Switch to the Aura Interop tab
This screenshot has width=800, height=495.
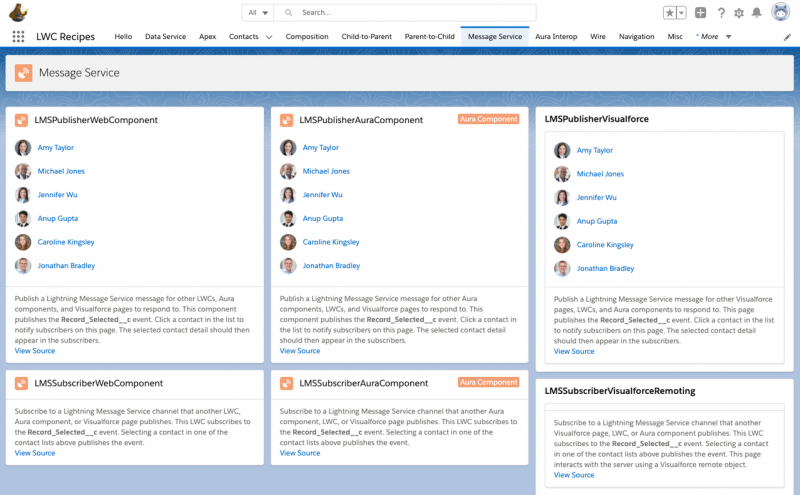click(x=556, y=37)
